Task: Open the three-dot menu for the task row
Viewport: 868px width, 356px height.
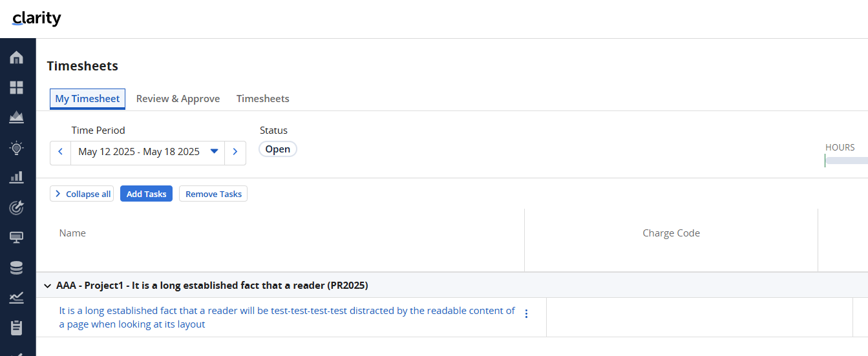Action: [x=526, y=314]
